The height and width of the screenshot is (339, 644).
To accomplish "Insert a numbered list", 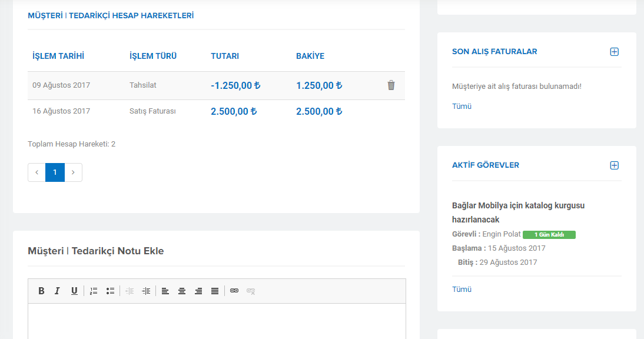I will click(94, 291).
